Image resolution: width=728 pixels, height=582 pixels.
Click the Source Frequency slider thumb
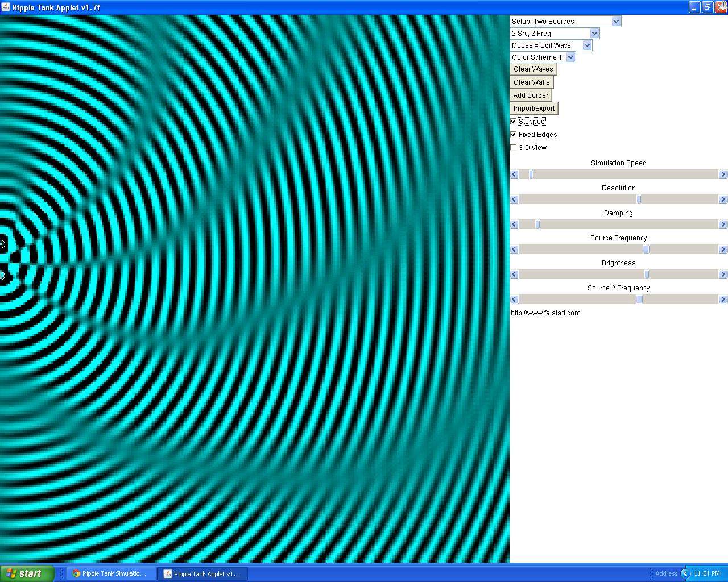coord(646,250)
